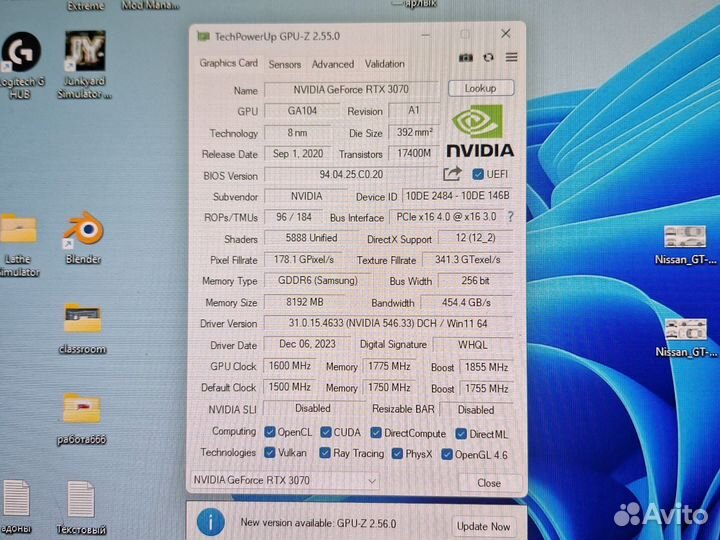The width and height of the screenshot is (720, 540).
Task: Click the Driver Date value Dec 06, 2023
Action: pos(307,344)
